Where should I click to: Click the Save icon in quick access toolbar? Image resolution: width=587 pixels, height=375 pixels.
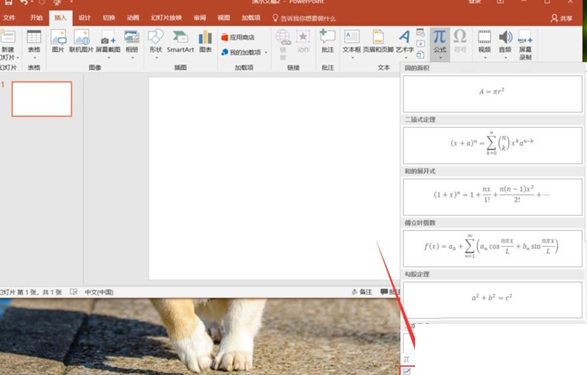click(8, 2)
